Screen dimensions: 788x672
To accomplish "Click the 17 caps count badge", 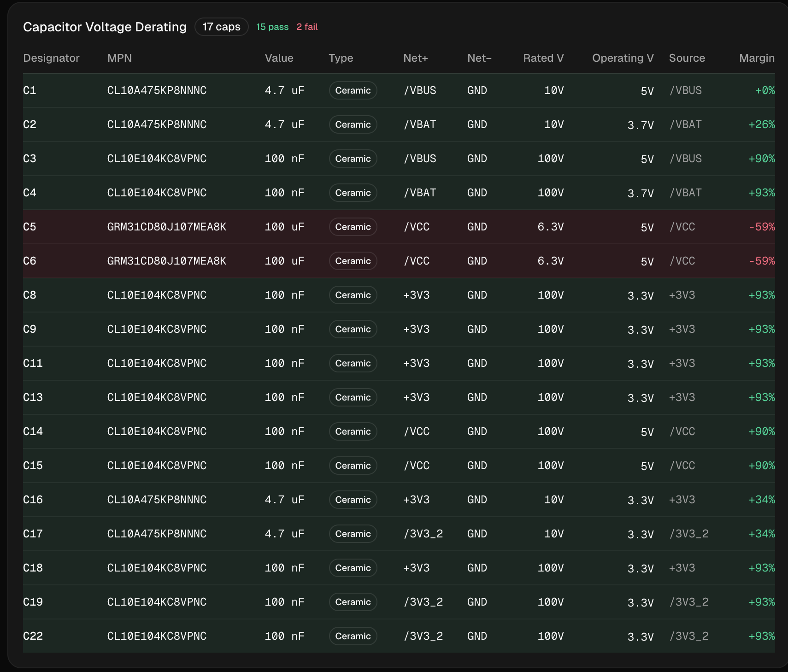I will point(221,27).
